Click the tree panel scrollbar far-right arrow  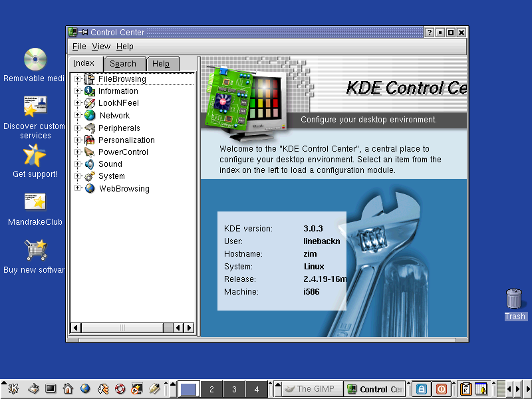[190, 328]
